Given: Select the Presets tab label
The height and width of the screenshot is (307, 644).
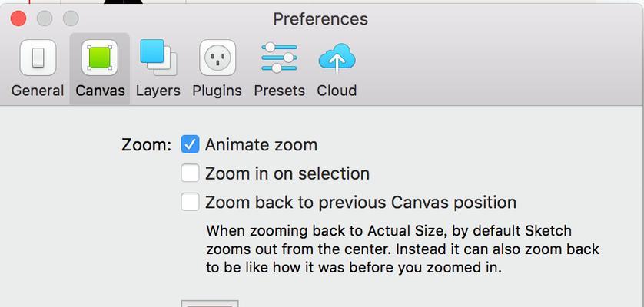Looking at the screenshot, I should click(x=279, y=91).
